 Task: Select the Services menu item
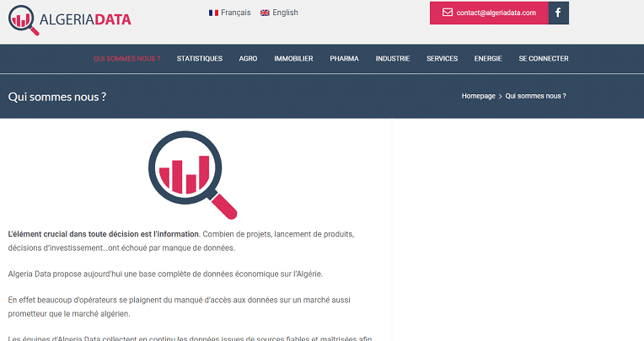coord(442,59)
